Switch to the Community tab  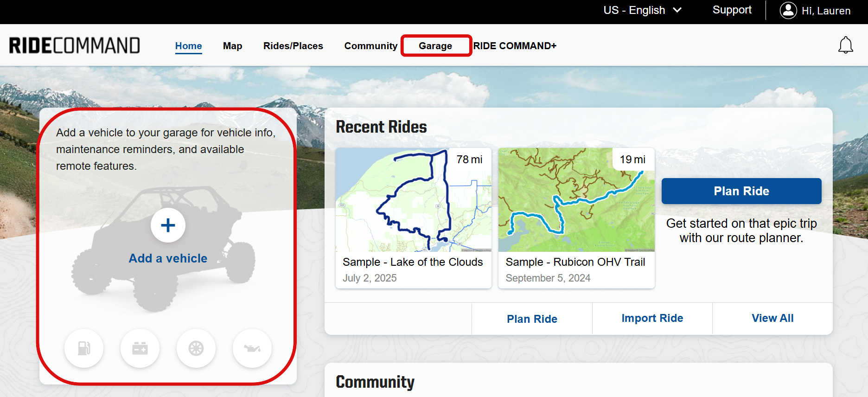371,46
